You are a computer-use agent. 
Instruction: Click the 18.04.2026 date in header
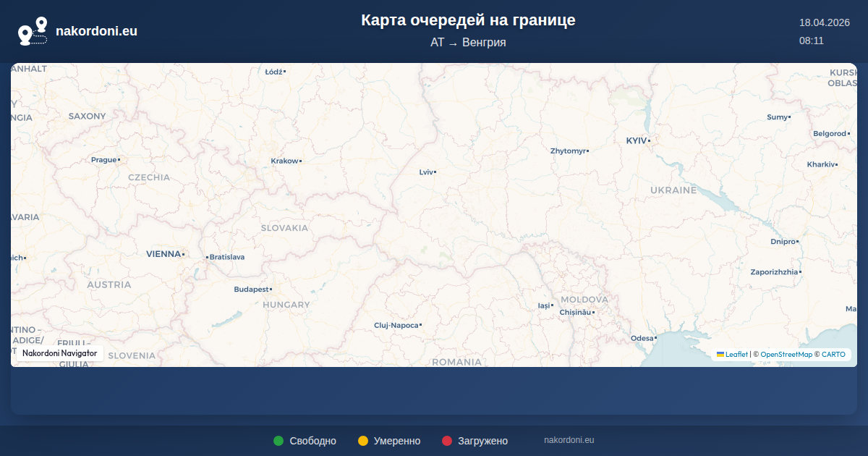coord(824,22)
